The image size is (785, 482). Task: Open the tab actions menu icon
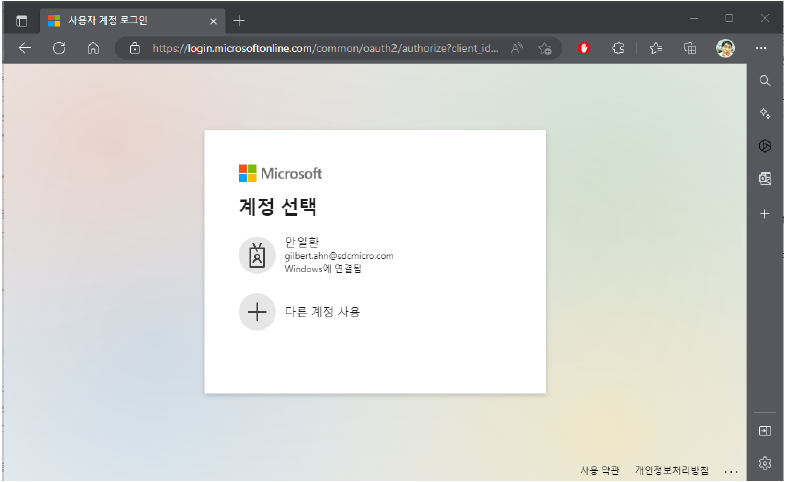[x=21, y=20]
